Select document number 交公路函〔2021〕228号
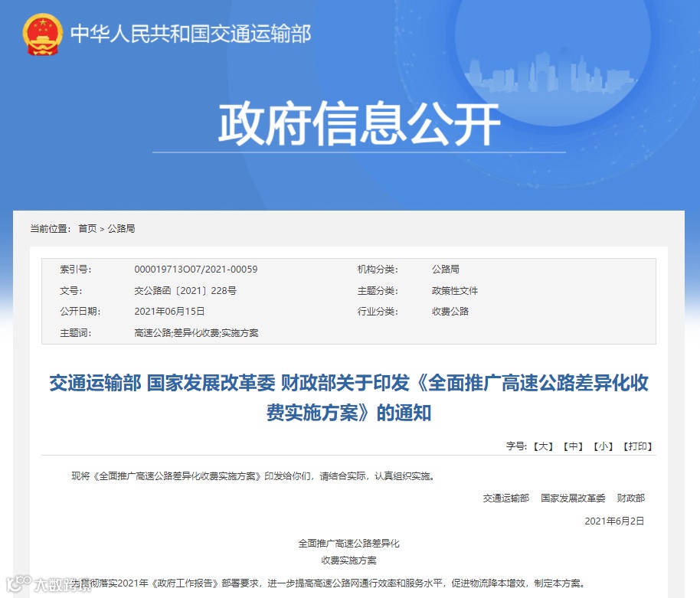The width and height of the screenshot is (700, 598). (185, 290)
